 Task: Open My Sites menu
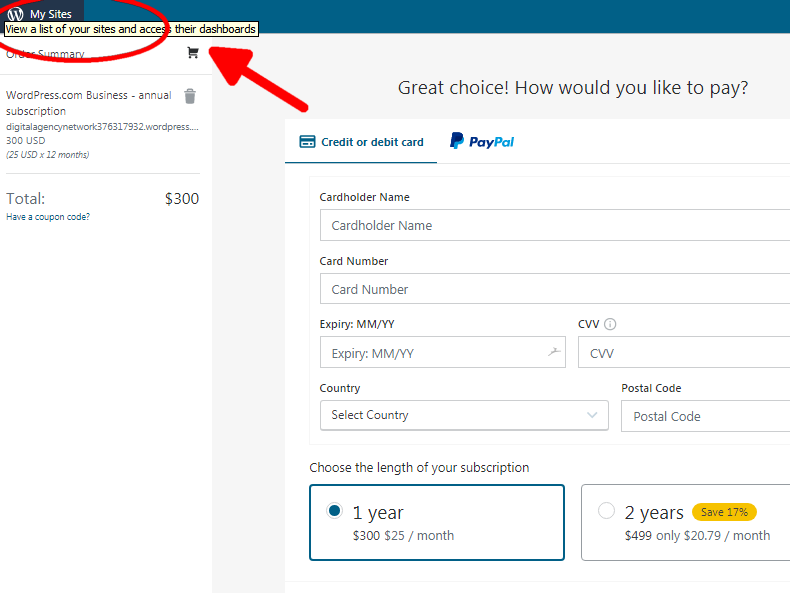50,14
